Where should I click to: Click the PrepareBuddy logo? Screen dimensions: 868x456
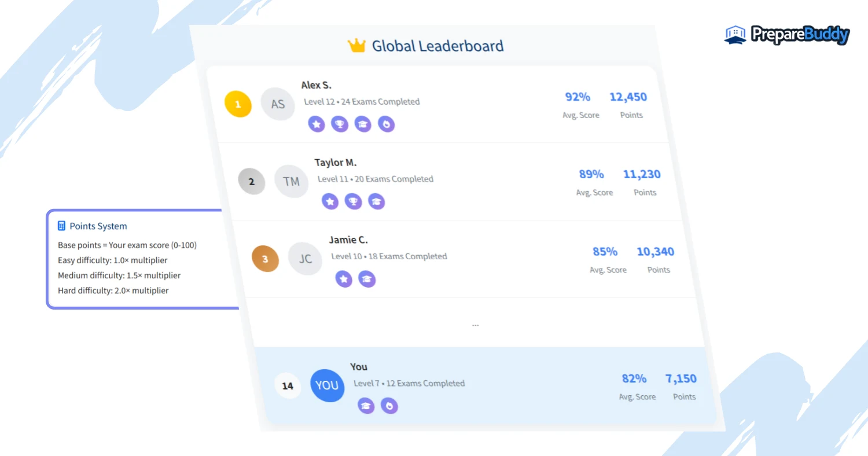point(787,35)
